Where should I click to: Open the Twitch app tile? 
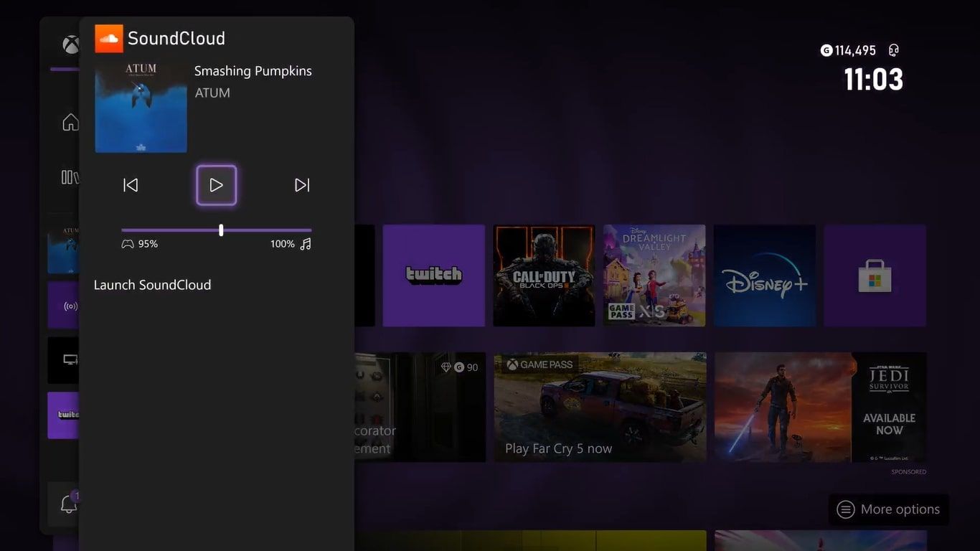click(x=433, y=275)
